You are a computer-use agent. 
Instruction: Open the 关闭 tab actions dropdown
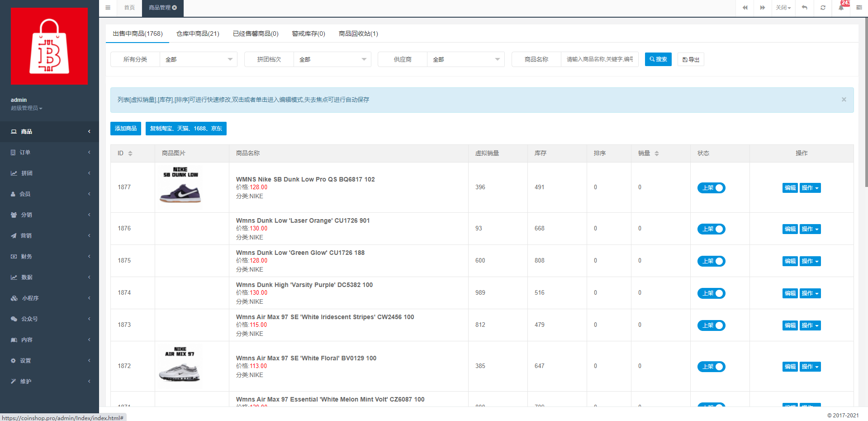783,8
